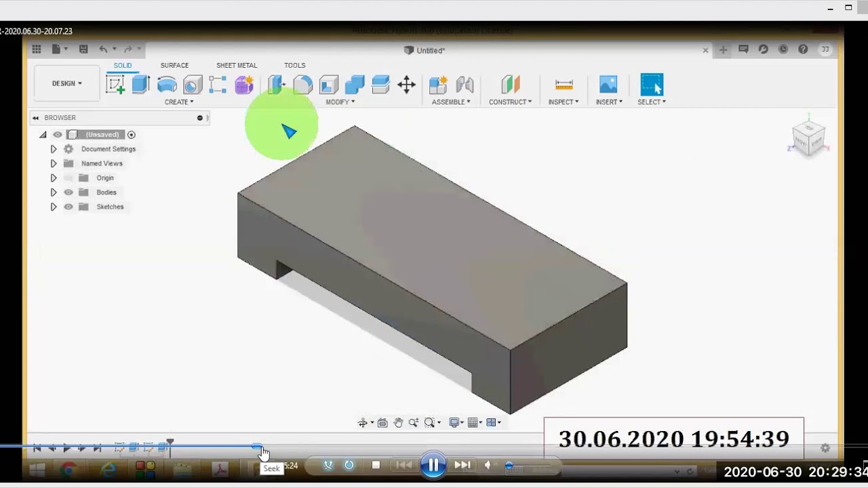
Task: Expand the Document Settings node
Action: point(54,149)
